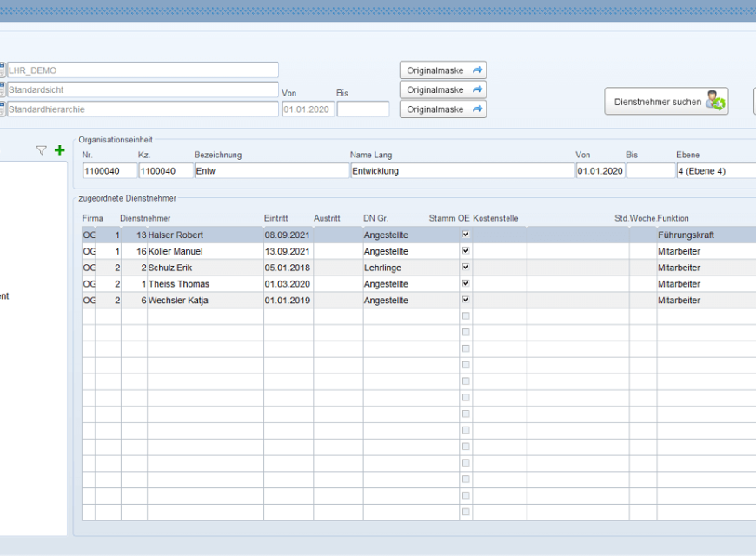Toggle Stamm OE checkbox for Halser Robert
Image resolution: width=756 pixels, height=556 pixels.
466,235
